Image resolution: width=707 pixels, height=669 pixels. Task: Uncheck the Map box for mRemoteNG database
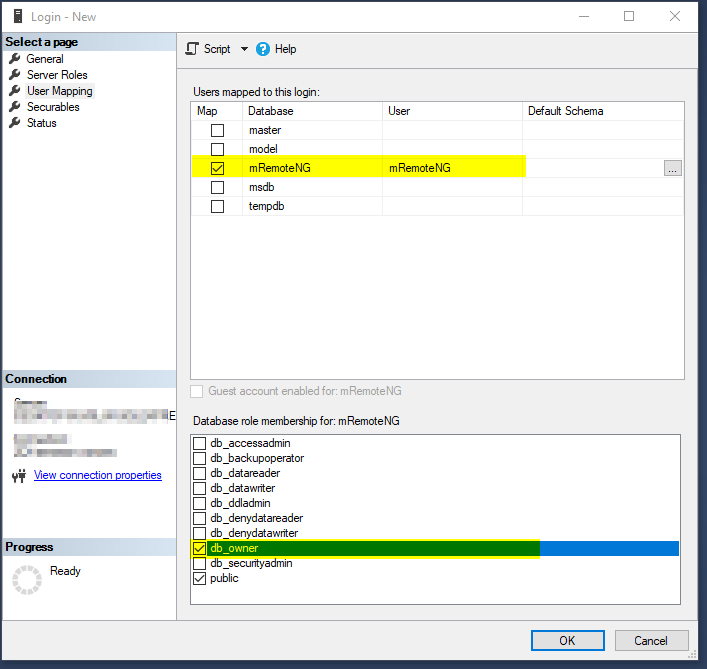[217, 168]
